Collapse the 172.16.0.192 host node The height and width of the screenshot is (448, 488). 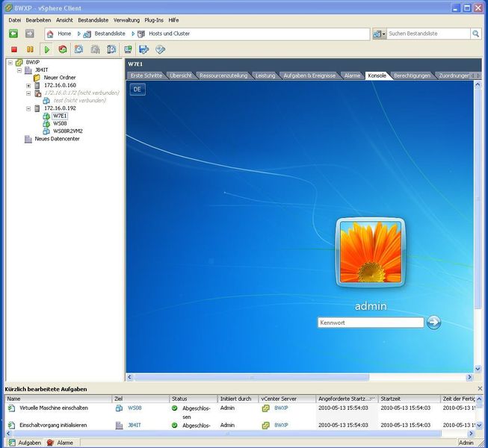pyautogui.click(x=28, y=108)
